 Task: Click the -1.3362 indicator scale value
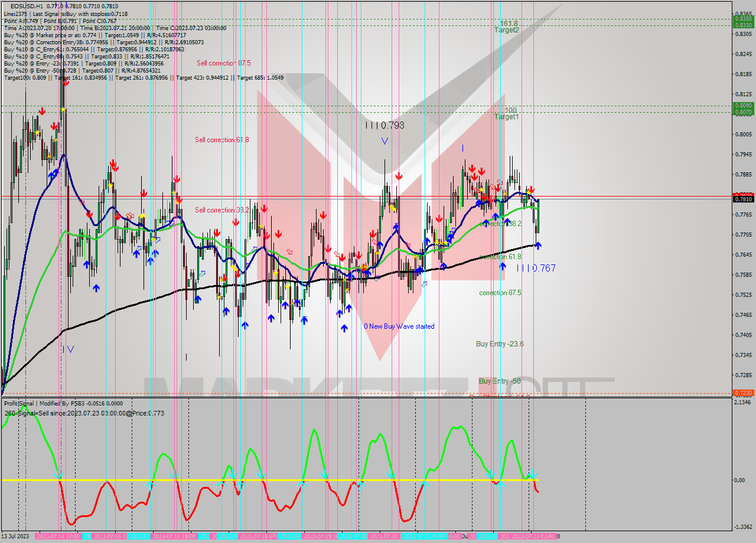point(742,527)
